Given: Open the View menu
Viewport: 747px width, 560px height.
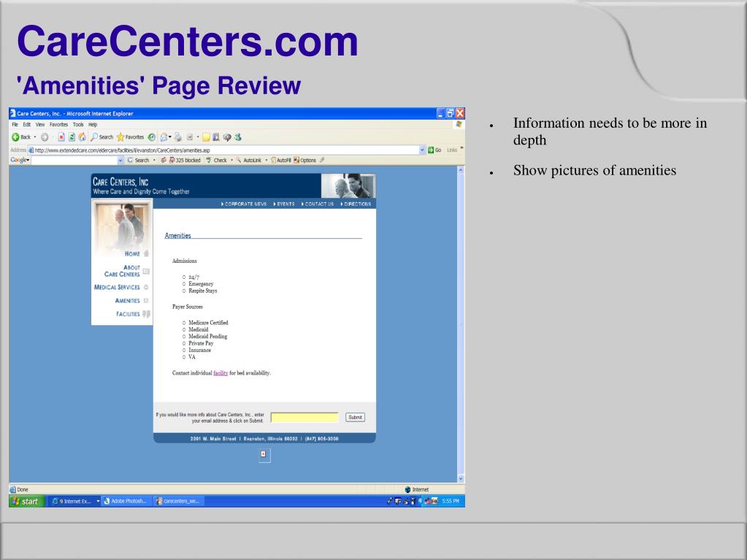Looking at the screenshot, I should (x=40, y=125).
